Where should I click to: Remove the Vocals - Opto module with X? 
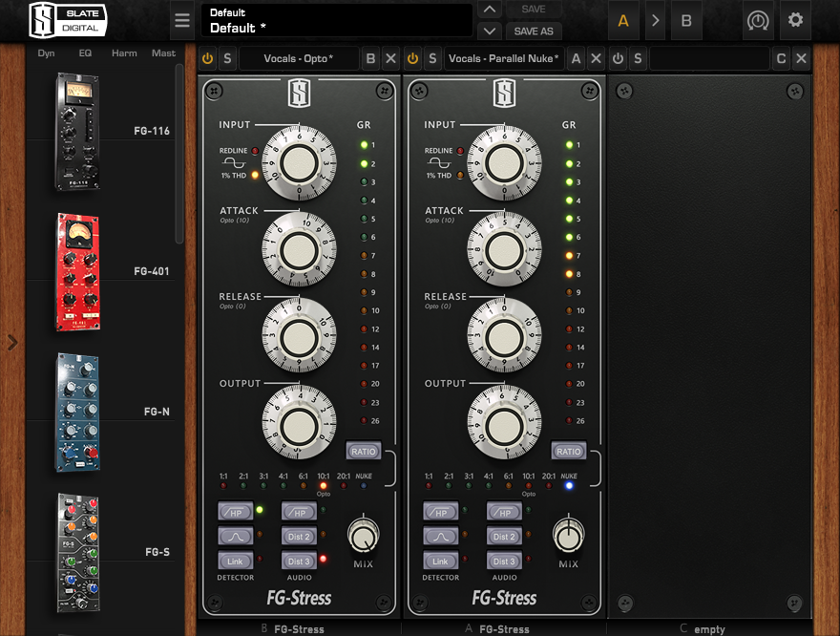[390, 59]
